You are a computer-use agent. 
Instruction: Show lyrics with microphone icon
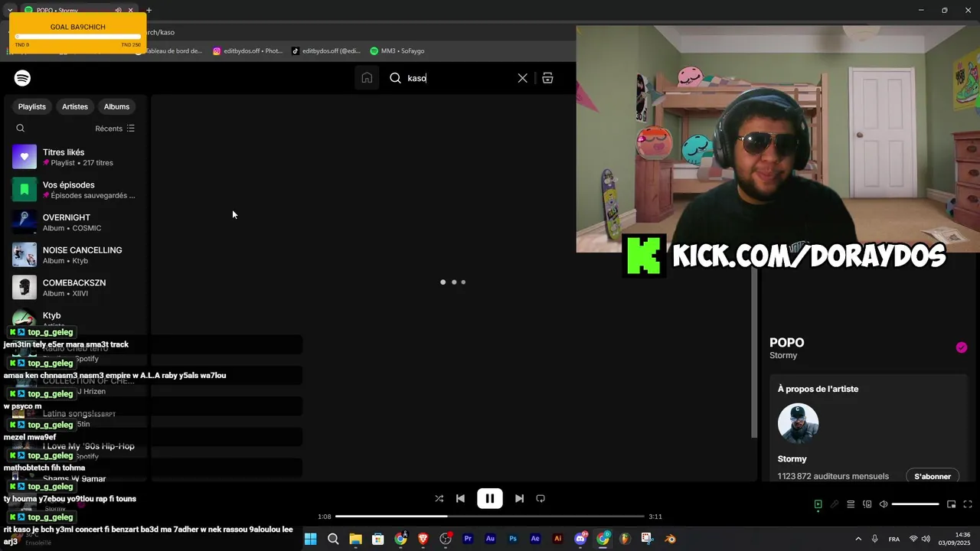click(835, 504)
